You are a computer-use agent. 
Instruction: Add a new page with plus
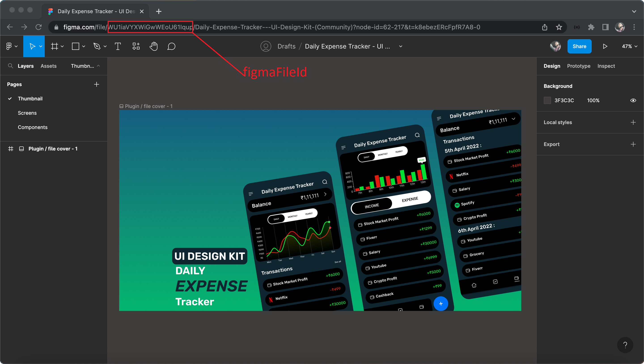pos(97,84)
